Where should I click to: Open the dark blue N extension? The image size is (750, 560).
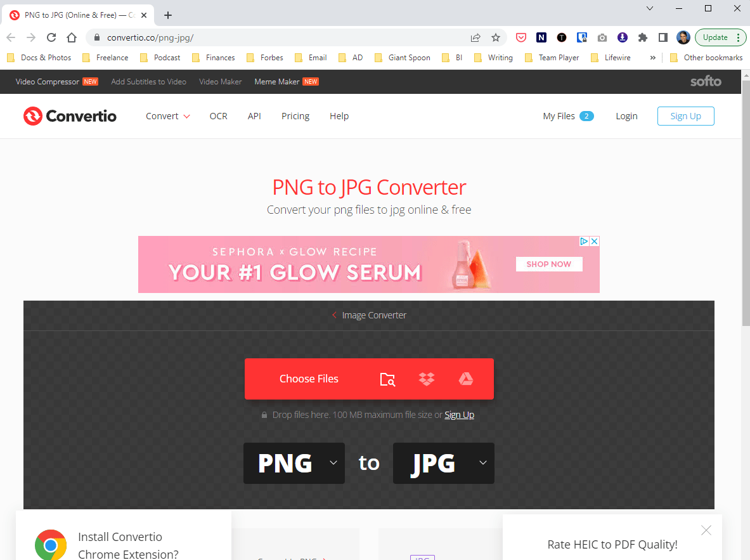coord(541,37)
